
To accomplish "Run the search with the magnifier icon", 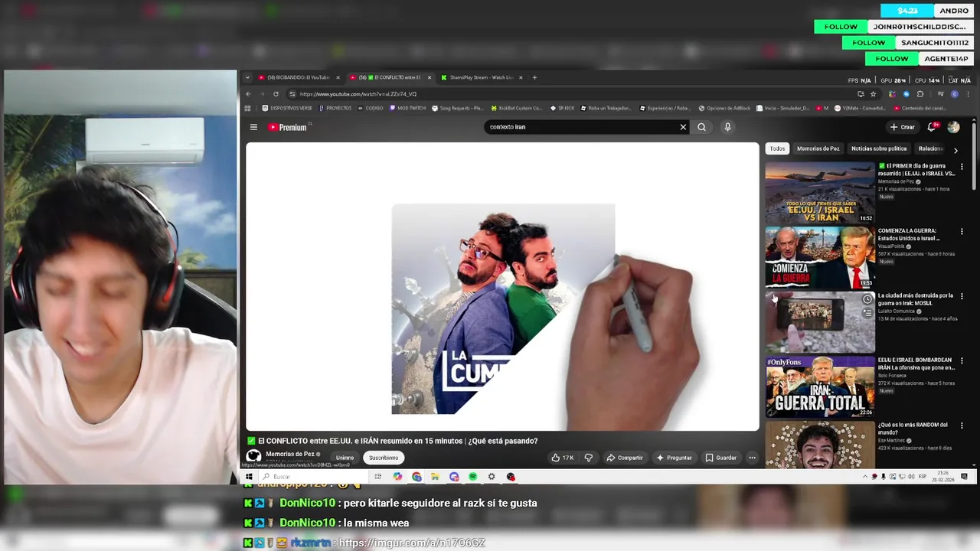I will tap(701, 127).
